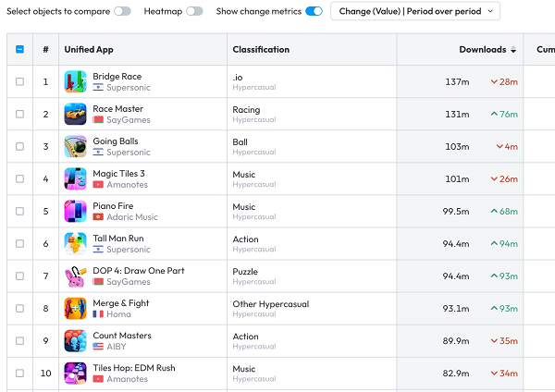Check the Tiles Hop row checkbox
The width and height of the screenshot is (555, 392).
click(x=19, y=374)
